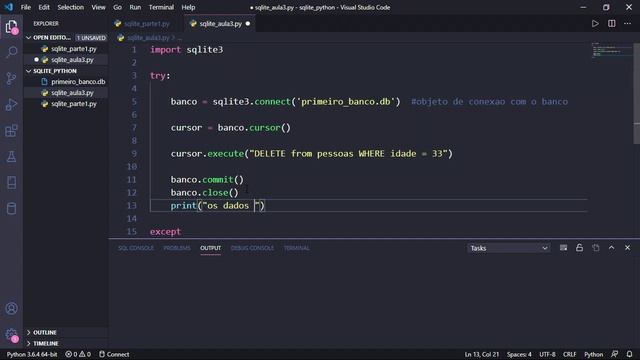The width and height of the screenshot is (640, 360).
Task: Maximize the panel with the up chevron
Action: [611, 248]
